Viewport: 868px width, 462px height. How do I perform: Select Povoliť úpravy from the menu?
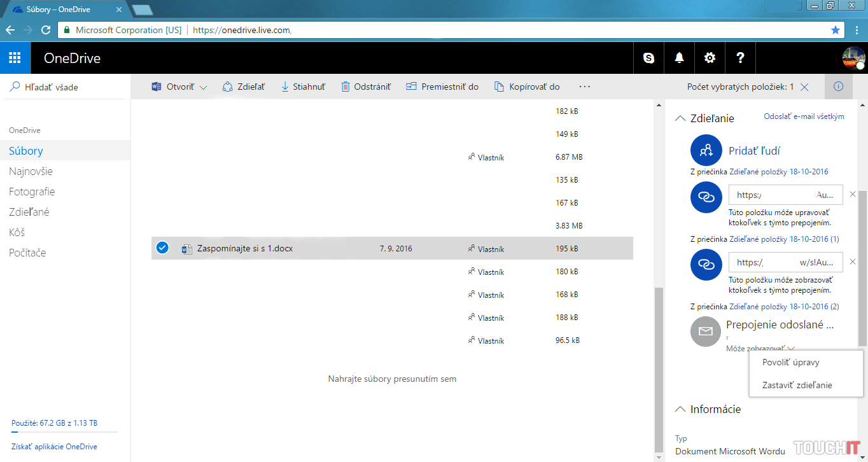[792, 362]
